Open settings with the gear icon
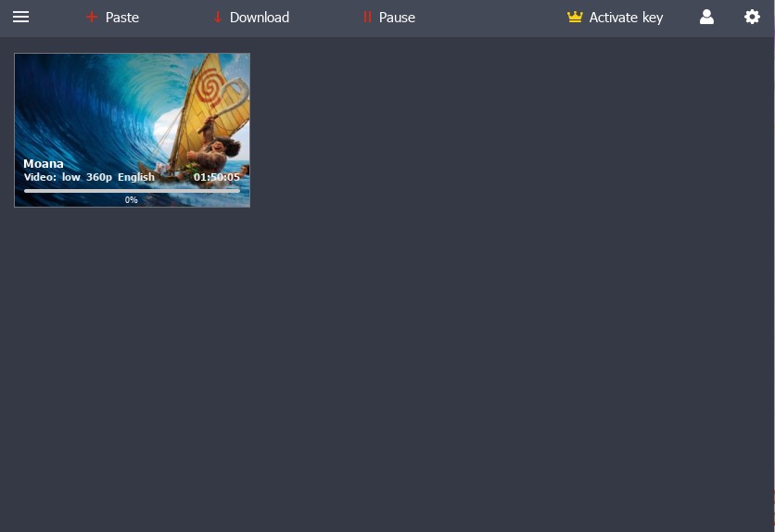 752,18
